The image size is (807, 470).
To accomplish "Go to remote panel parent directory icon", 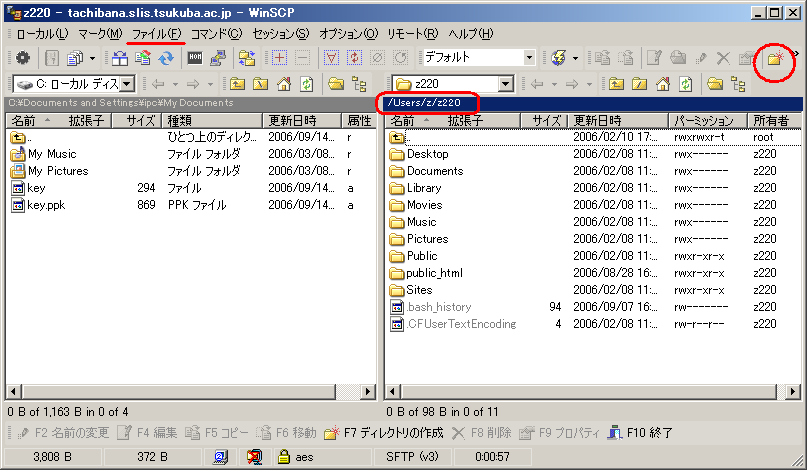I will click(616, 83).
